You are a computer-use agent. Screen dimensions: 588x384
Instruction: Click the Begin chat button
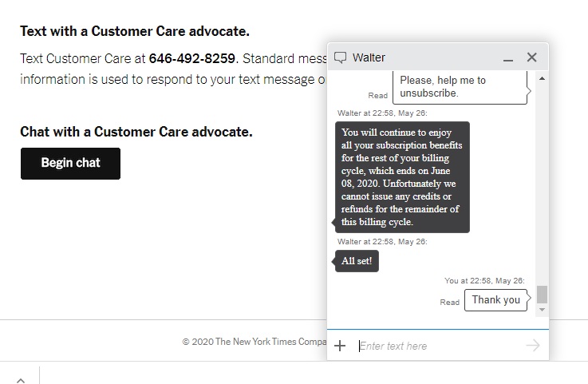[70, 164]
